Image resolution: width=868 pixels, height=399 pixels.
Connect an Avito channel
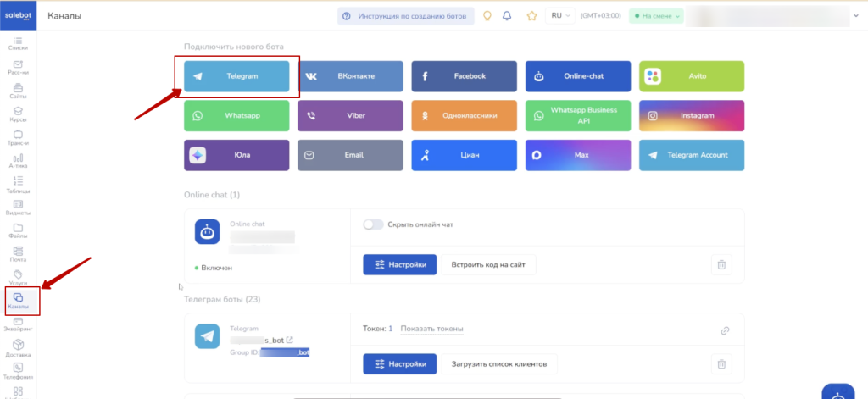(692, 76)
